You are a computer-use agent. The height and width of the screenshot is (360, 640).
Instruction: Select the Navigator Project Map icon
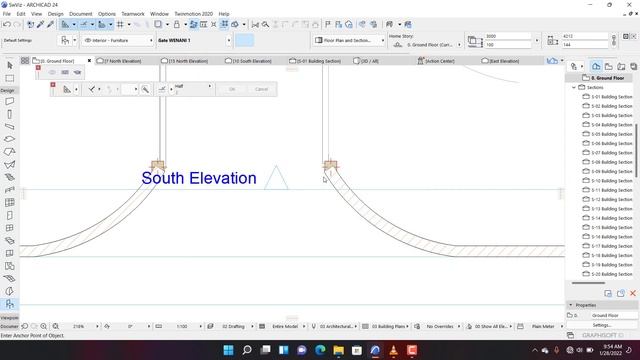[x=596, y=66]
